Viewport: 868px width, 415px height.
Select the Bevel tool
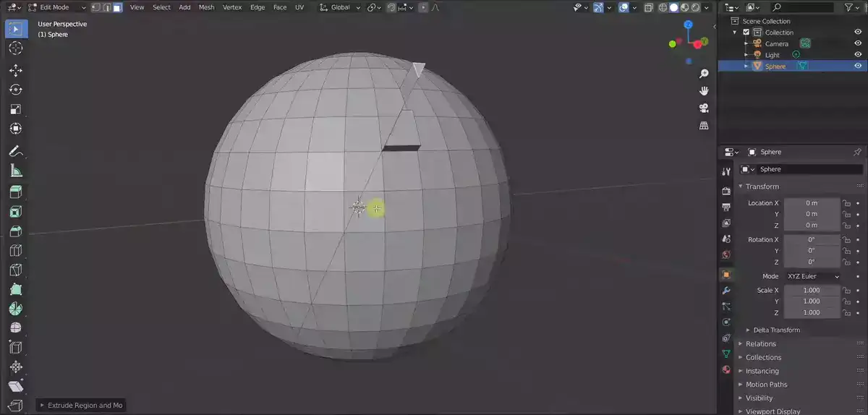tap(15, 231)
